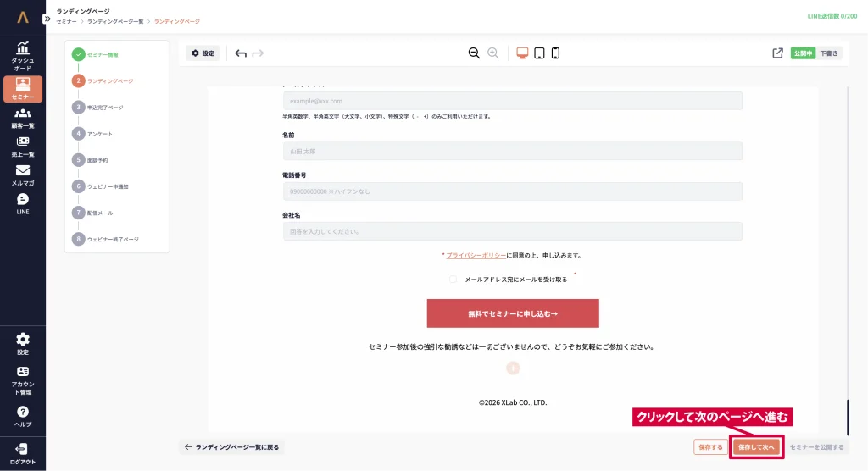Switch to tablet preview icon
Image resolution: width=868 pixels, height=471 pixels.
539,53
